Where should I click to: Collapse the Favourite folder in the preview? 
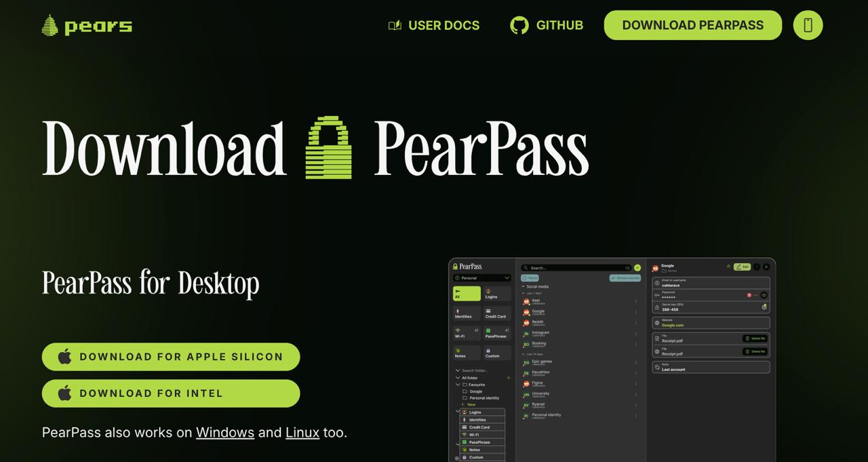click(456, 385)
